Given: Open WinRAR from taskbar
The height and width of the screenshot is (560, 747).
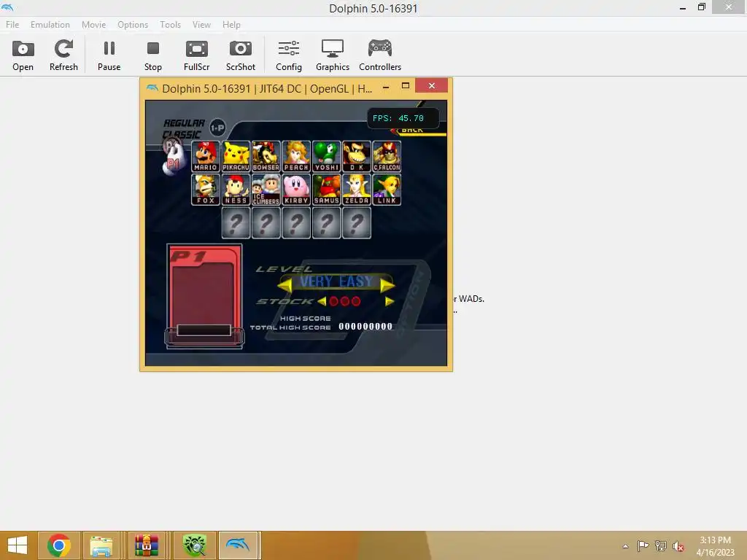Looking at the screenshot, I should 146,545.
